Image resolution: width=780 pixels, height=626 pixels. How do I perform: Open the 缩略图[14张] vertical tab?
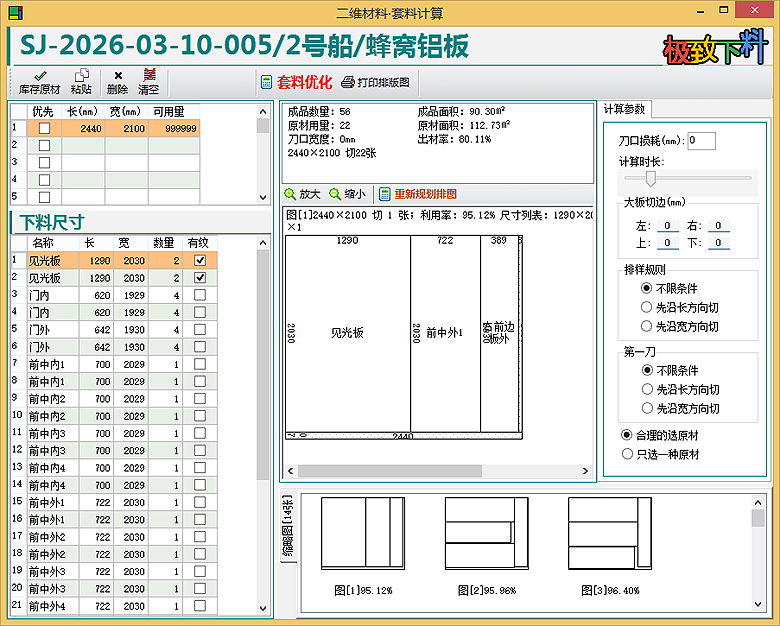tap(289, 525)
